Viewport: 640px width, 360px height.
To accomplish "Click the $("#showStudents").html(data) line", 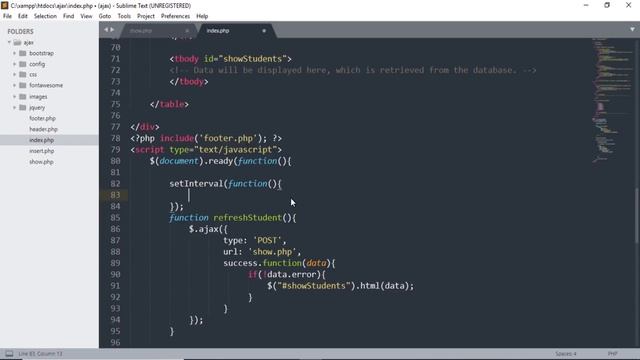I will 340,286.
